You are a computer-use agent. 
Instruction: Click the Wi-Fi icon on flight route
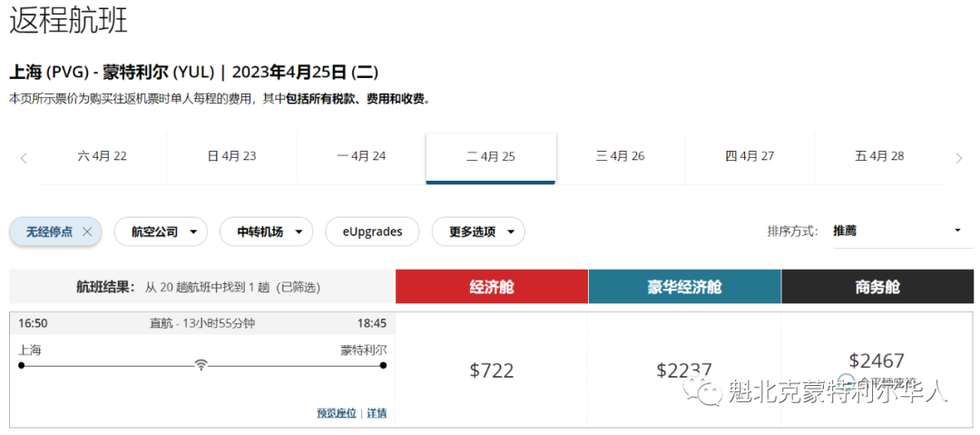click(201, 364)
